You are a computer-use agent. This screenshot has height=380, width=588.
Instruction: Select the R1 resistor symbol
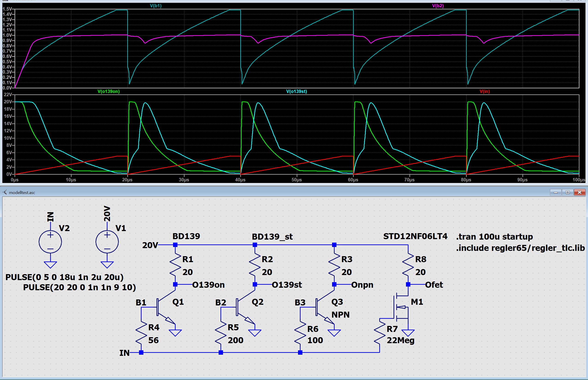[175, 265]
